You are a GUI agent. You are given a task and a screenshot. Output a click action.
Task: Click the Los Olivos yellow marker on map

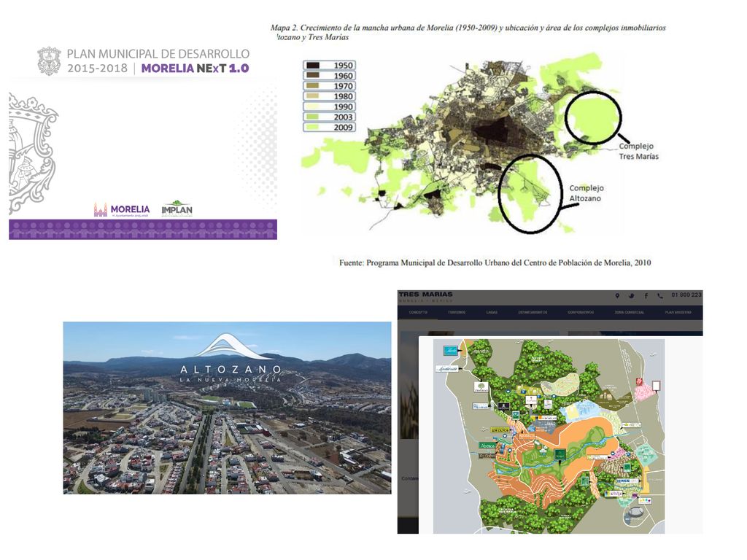click(500, 430)
